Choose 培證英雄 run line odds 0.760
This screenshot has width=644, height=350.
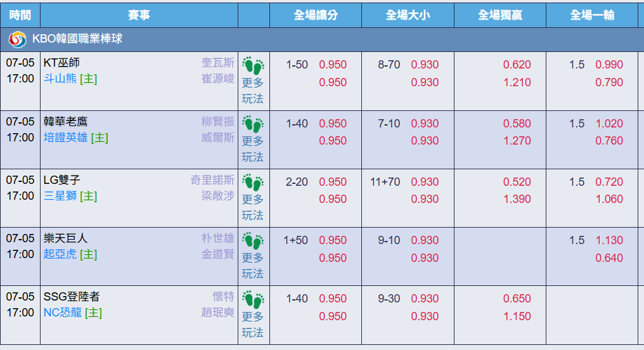pyautogui.click(x=609, y=141)
